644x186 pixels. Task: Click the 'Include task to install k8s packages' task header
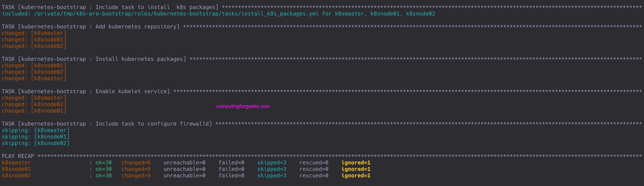pyautogui.click(x=322, y=7)
